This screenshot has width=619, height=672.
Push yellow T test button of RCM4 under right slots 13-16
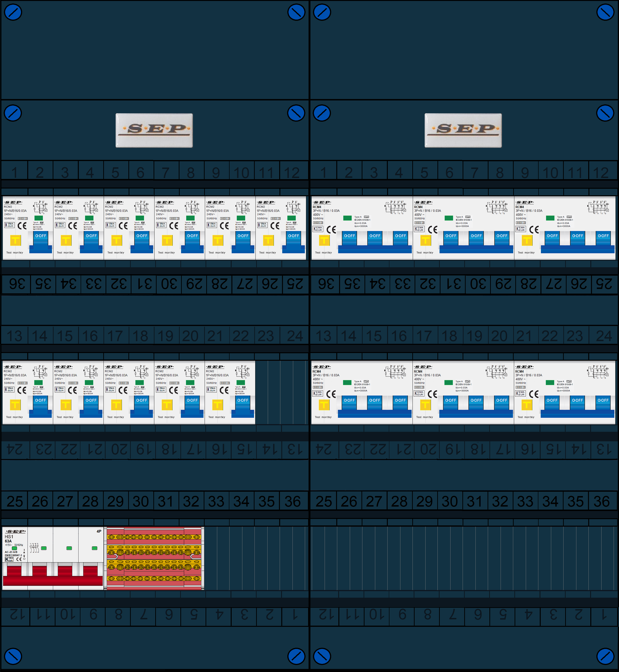[324, 405]
